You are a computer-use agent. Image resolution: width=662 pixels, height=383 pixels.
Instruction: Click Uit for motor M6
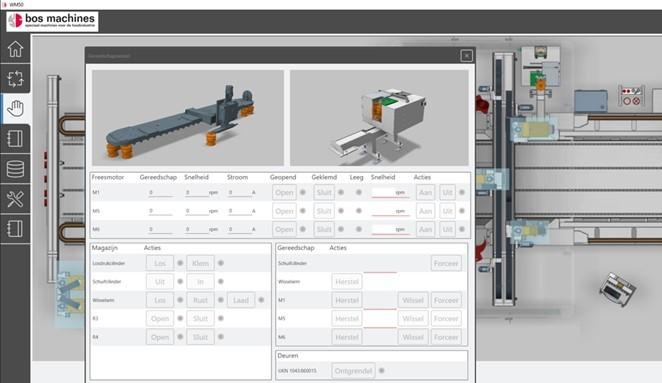pos(447,229)
